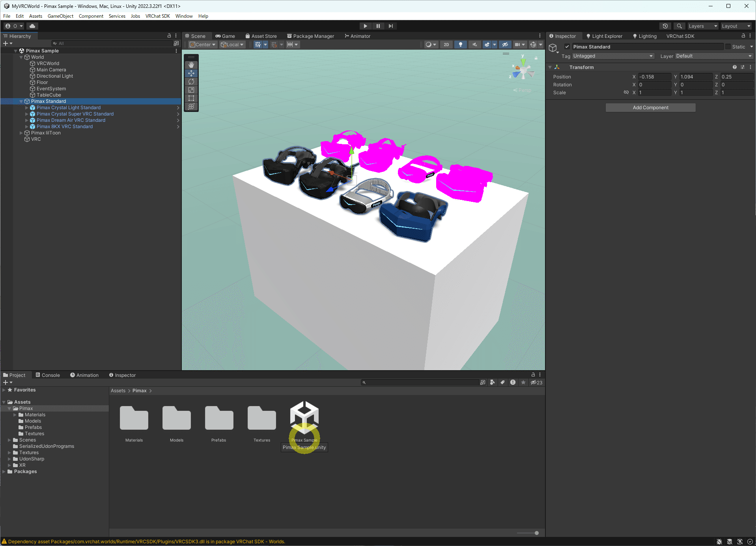Viewport: 756px width, 546px height.
Task: Open Transform component help reference
Action: click(735, 67)
